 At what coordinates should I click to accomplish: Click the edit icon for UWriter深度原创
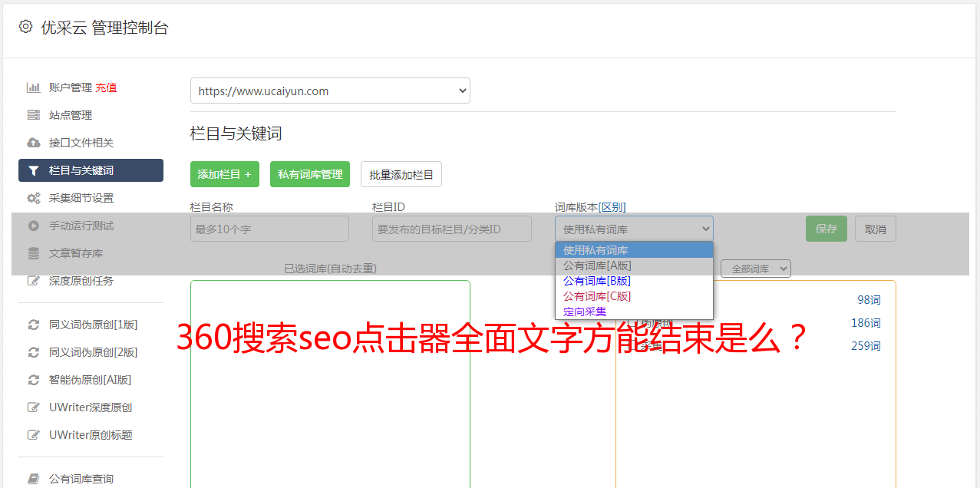[x=34, y=407]
